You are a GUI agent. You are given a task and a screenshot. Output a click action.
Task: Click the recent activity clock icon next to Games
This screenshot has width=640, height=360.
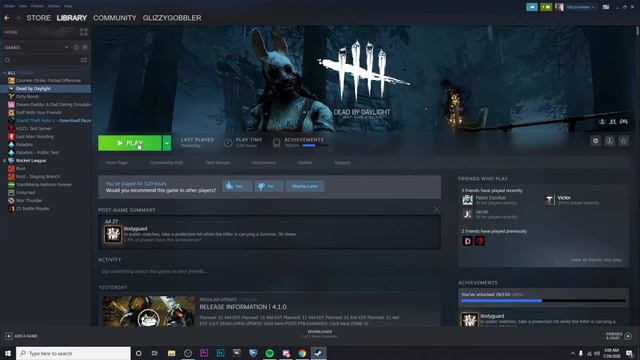click(76, 47)
